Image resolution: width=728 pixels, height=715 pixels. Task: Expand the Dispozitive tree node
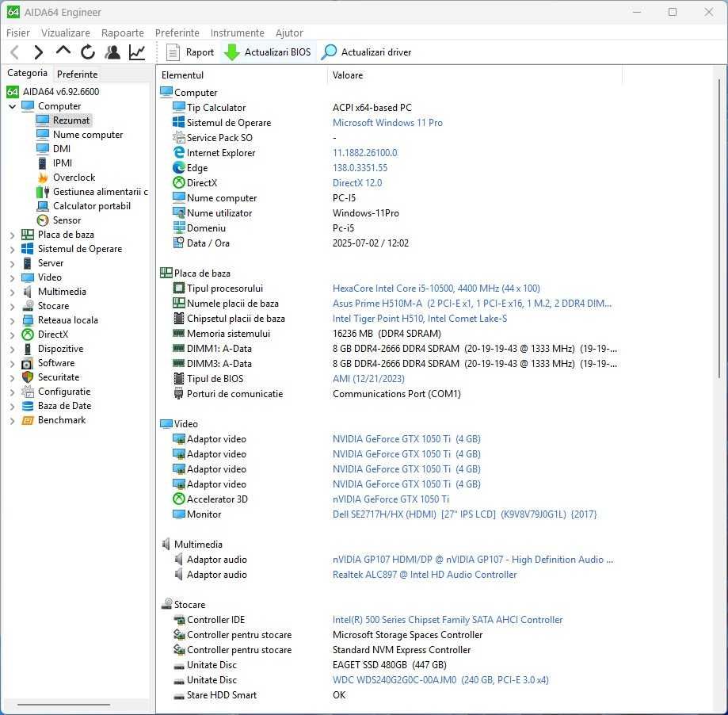(13, 350)
